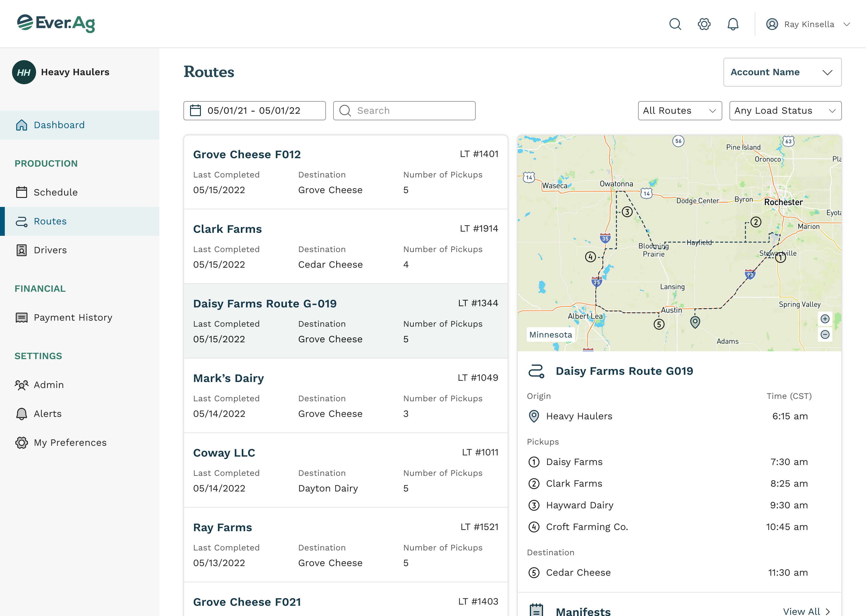Viewport: 866px width, 616px height.
Task: Click map stop marker 5 near Austin
Action: pyautogui.click(x=659, y=324)
